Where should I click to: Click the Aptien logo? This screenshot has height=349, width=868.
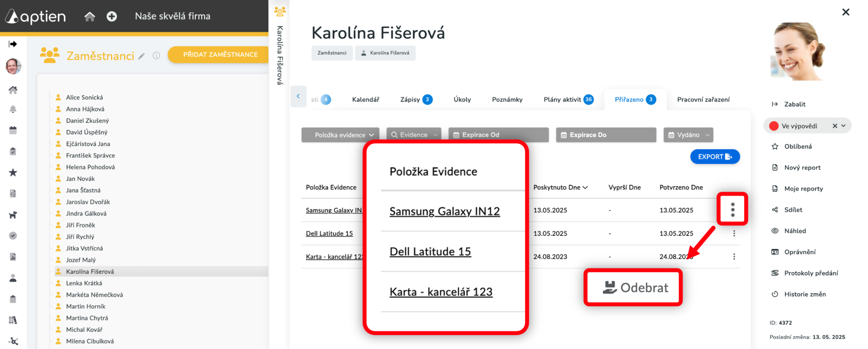click(35, 17)
